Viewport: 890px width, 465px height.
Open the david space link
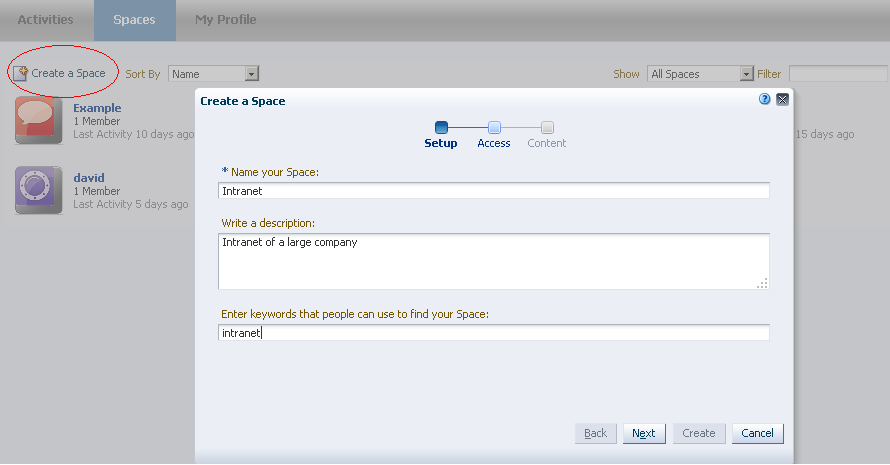[x=89, y=178]
